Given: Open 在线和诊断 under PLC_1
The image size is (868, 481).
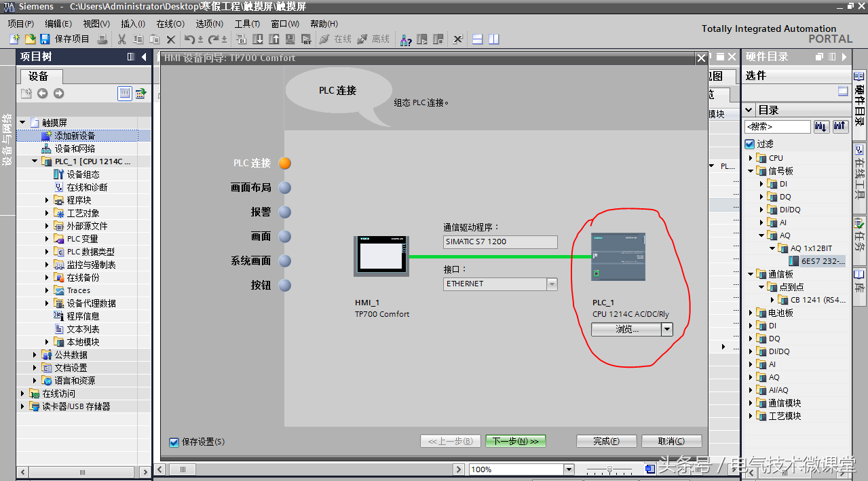Looking at the screenshot, I should [87, 187].
